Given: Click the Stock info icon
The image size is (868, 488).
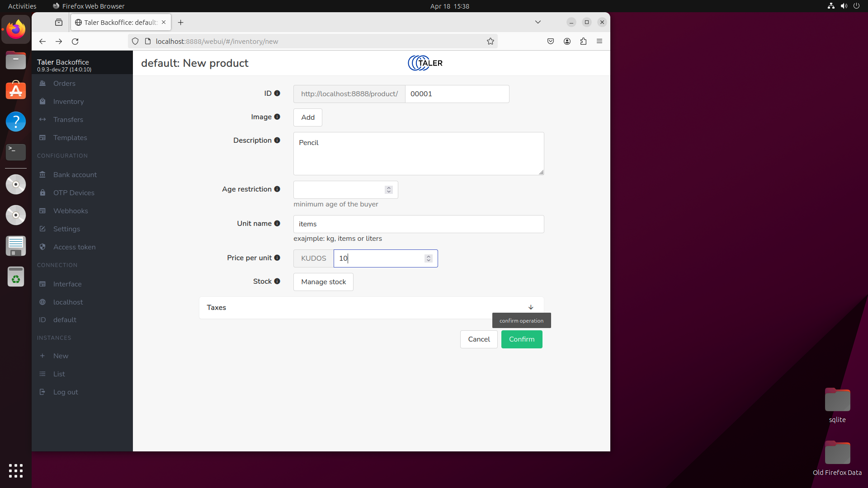Looking at the screenshot, I should pos(277,282).
